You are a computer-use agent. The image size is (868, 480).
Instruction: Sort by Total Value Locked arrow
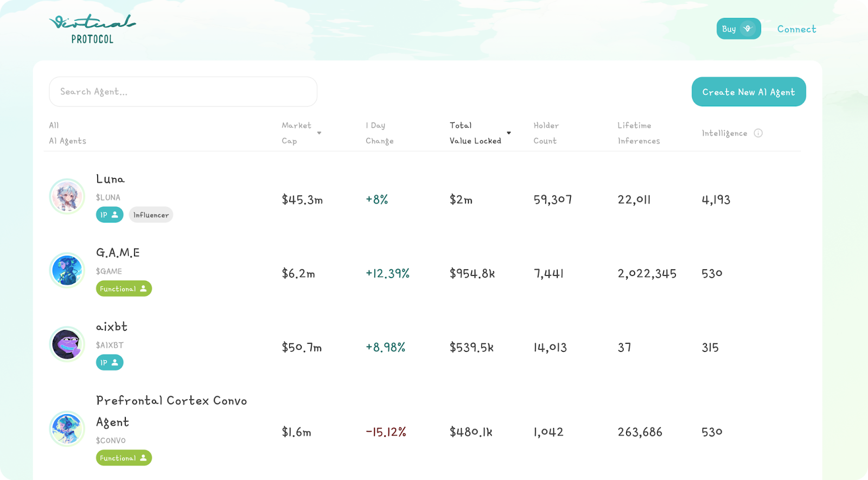[x=509, y=133]
